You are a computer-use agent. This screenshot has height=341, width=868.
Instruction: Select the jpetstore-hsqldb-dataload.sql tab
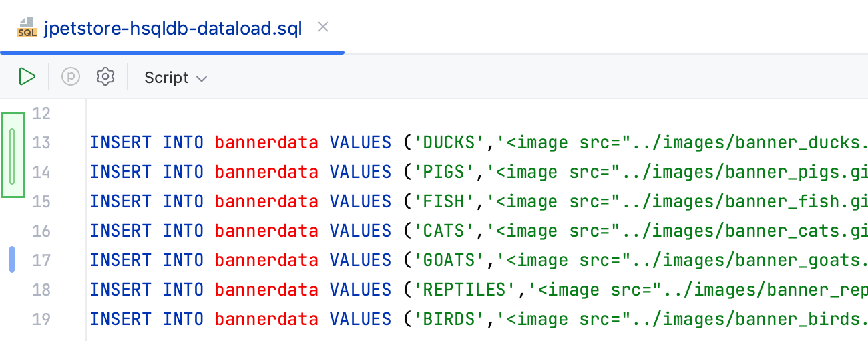172,29
